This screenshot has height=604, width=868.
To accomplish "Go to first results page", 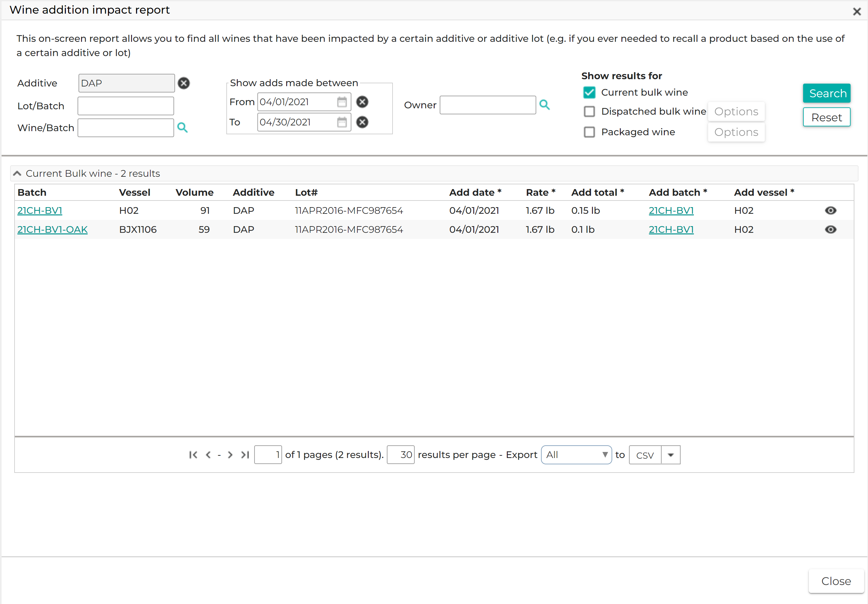I will pyautogui.click(x=193, y=455).
